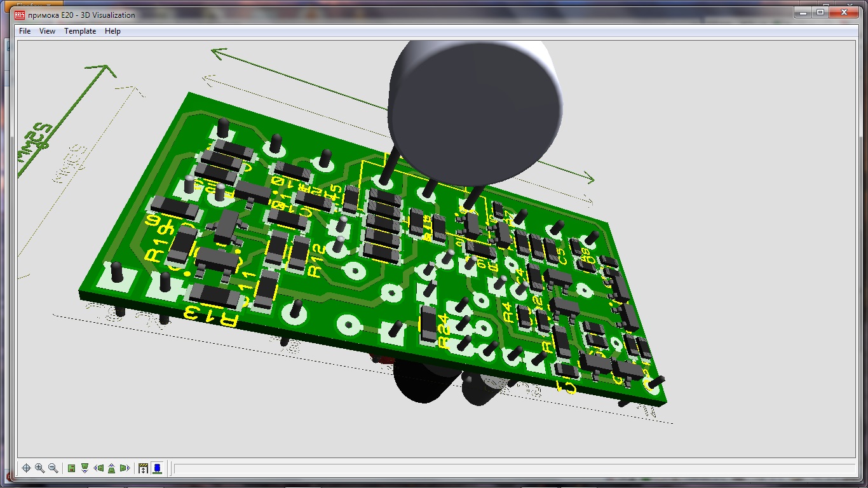Open the File menu
868x488 pixels.
pyautogui.click(x=25, y=31)
